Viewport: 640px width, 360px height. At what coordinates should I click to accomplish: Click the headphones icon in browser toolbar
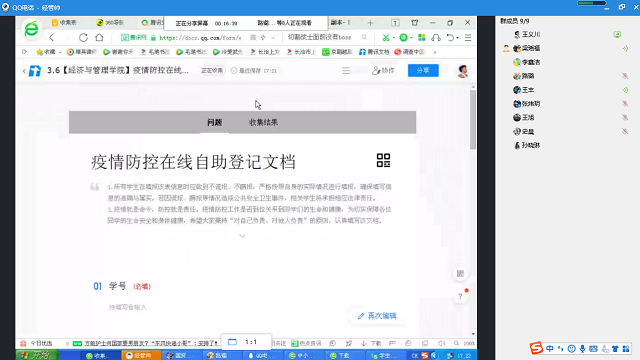pos(436,38)
